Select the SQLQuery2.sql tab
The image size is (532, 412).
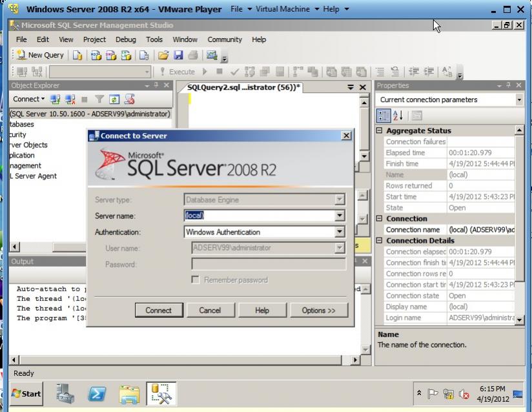243,87
